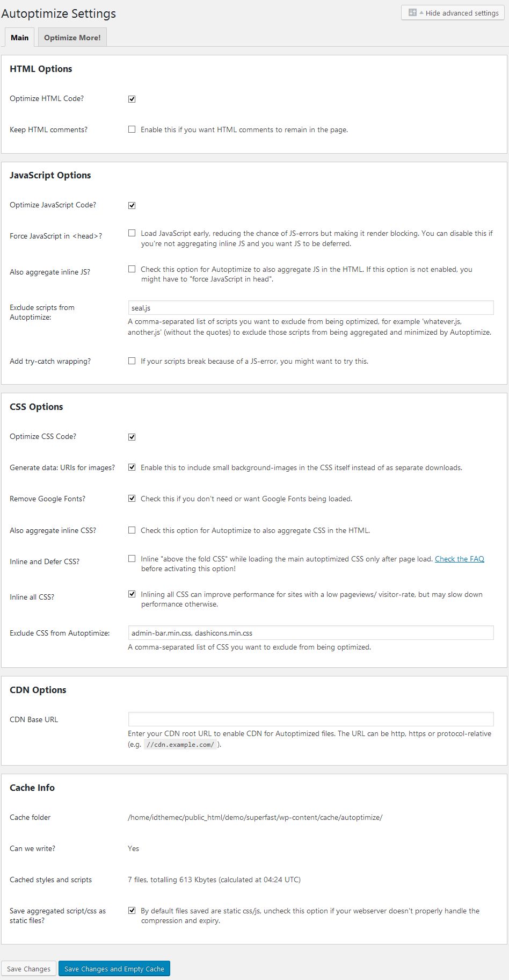This screenshot has width=509, height=980.
Task: Enable Force JavaScript in head
Action: click(x=132, y=233)
